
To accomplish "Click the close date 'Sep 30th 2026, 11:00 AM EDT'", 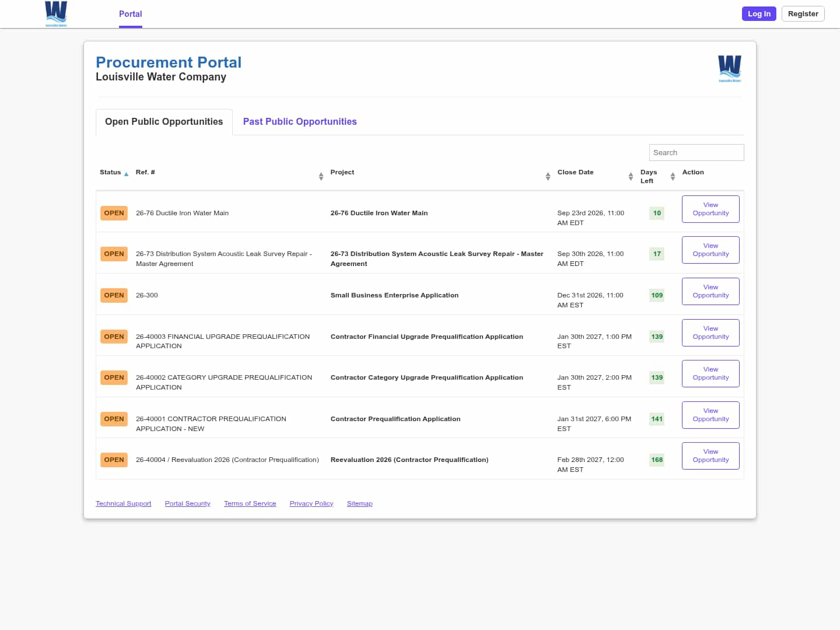I will pos(590,258).
